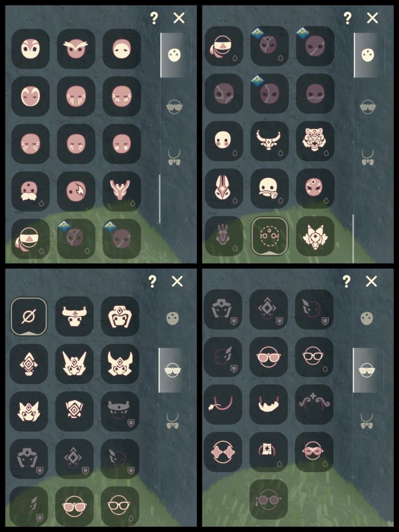Select the horned bull skull mask
Image resolution: width=399 pixels, height=532 pixels.
click(x=269, y=141)
